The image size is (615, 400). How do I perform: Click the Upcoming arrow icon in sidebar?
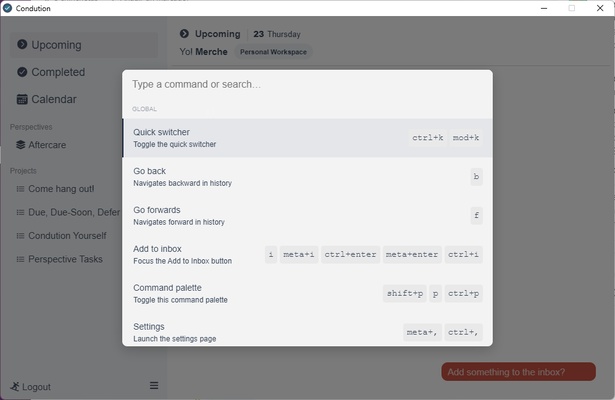[22, 45]
